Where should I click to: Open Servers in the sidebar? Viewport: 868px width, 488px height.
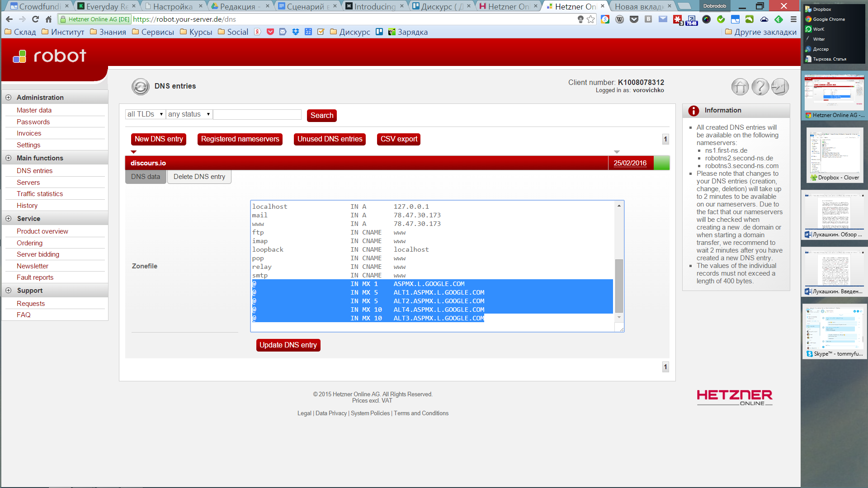pyautogui.click(x=28, y=183)
